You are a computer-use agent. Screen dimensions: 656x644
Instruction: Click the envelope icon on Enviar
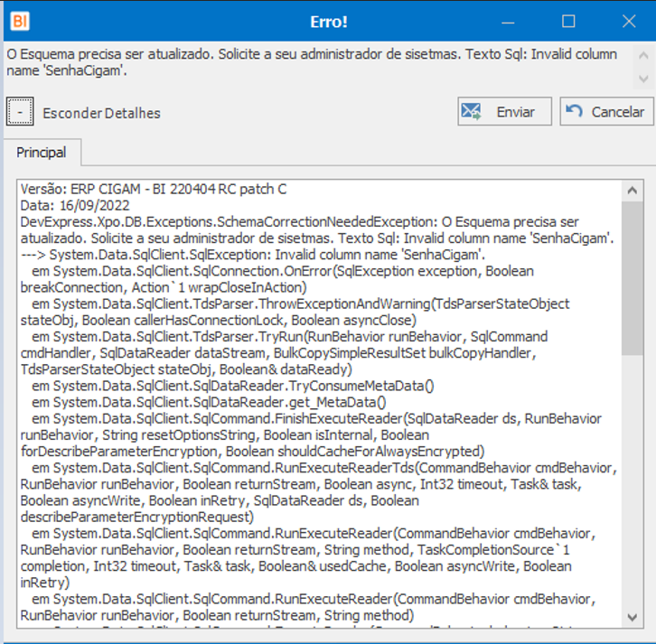(x=471, y=112)
